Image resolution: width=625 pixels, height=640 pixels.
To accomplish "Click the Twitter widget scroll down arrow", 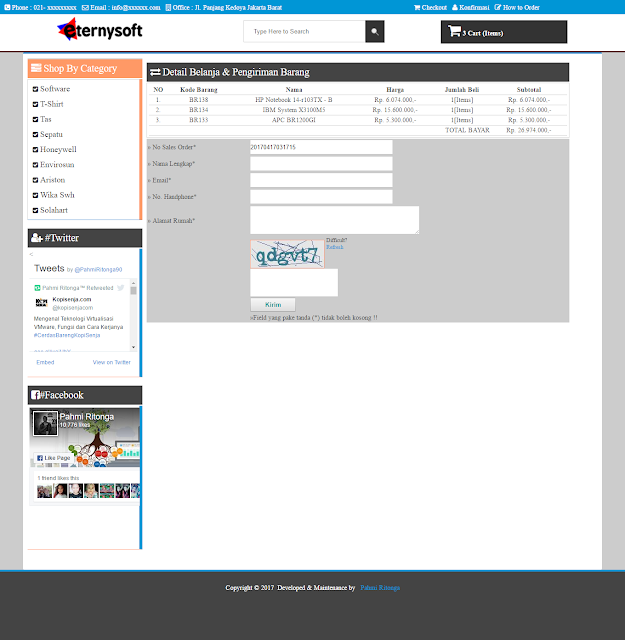I will click(x=133, y=347).
